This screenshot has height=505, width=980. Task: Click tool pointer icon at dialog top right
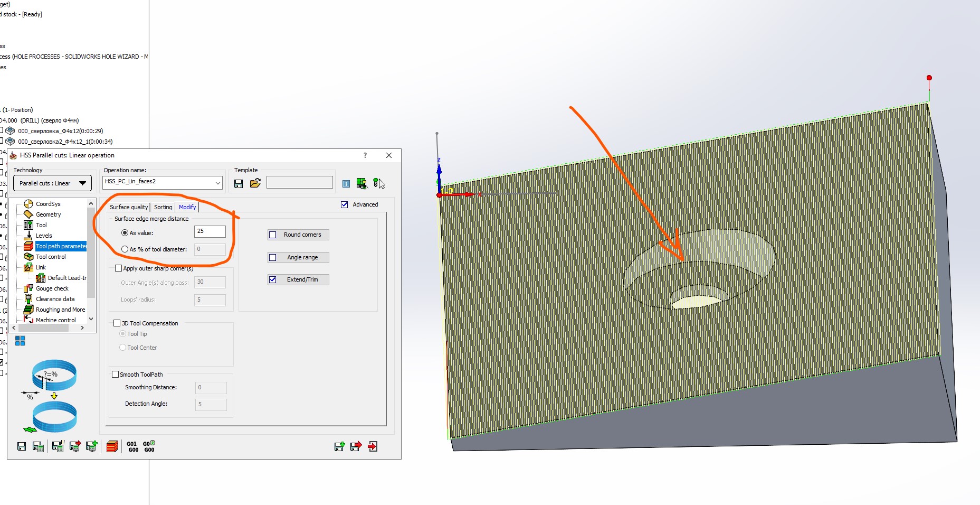tap(379, 183)
